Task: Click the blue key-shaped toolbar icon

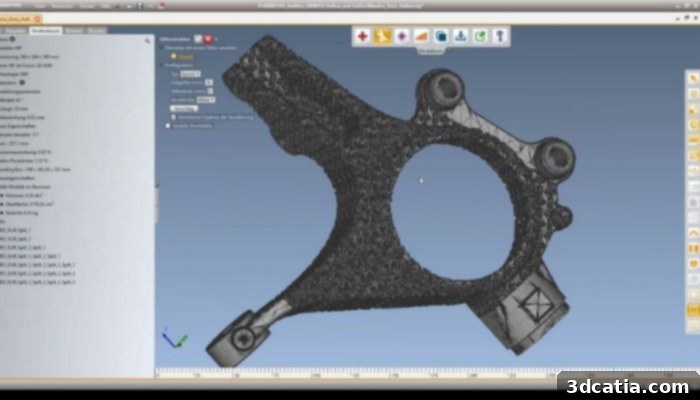Action: click(500, 36)
